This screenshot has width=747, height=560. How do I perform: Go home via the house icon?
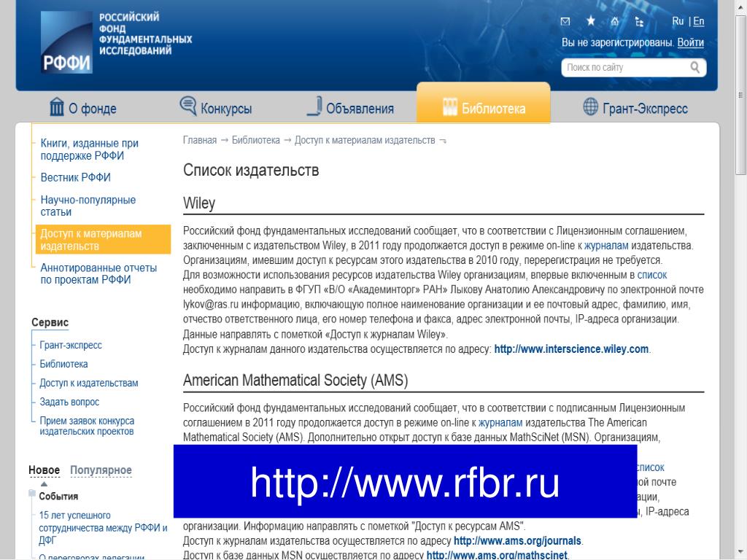pos(615,21)
